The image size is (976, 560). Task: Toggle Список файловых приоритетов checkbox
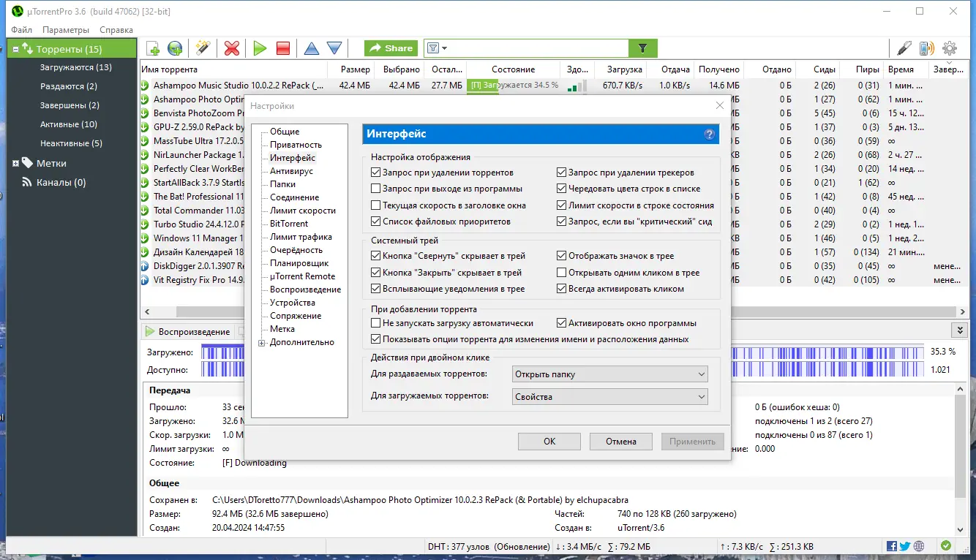(x=376, y=222)
